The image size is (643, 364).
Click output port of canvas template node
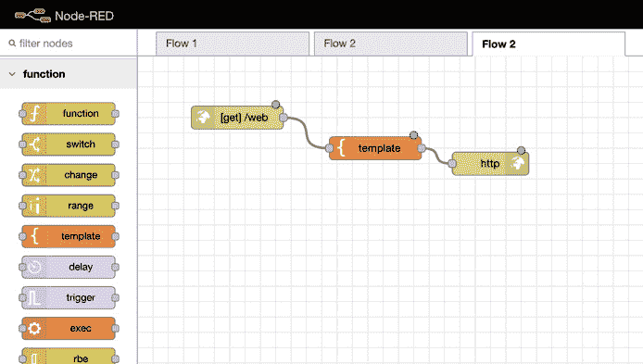point(422,148)
